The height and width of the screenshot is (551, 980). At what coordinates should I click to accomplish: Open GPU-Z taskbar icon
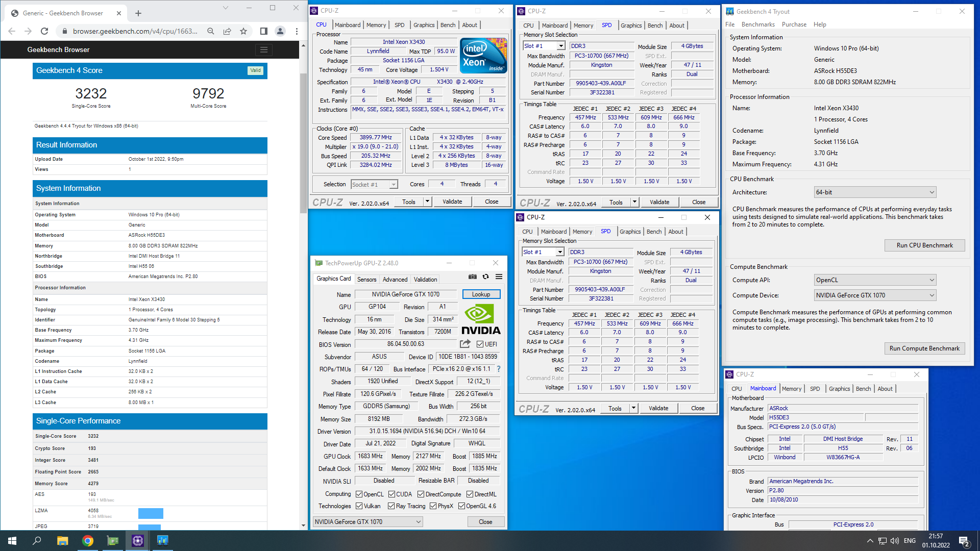point(113,541)
